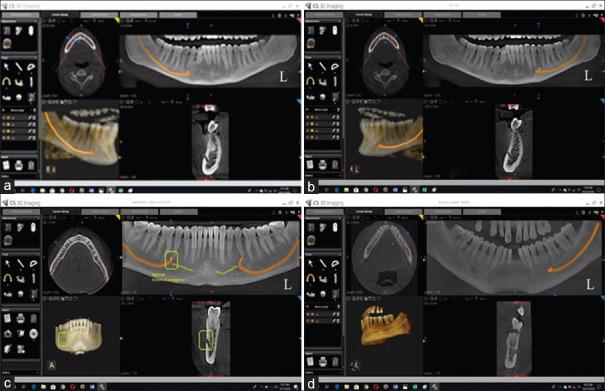Select the mandible jaw tool in panel d
Image resolution: width=605 pixels, height=391 pixels.
323,278
